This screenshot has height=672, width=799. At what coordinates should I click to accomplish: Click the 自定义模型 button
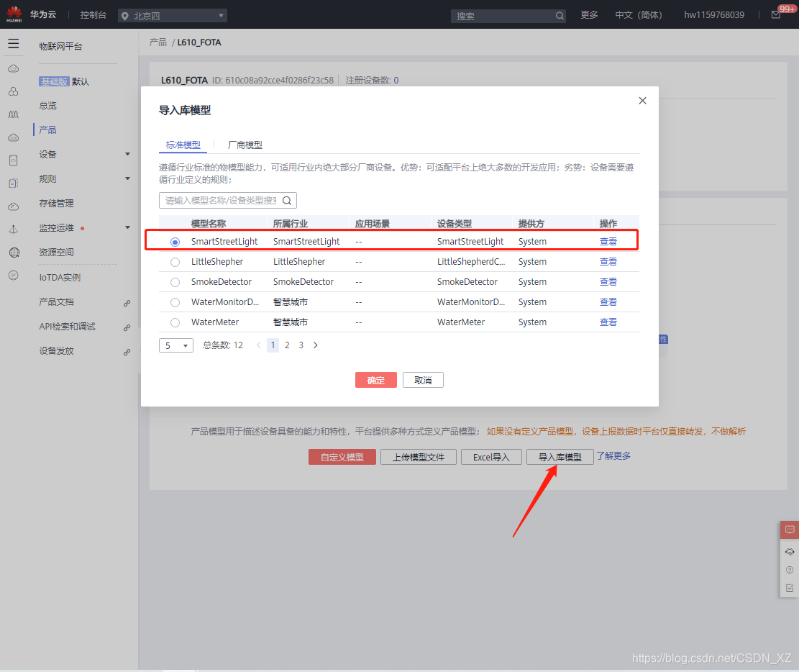coord(342,457)
